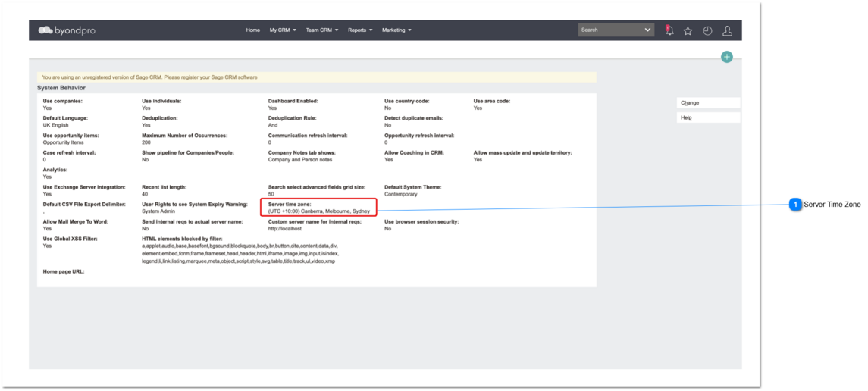Open the Reports menu
This screenshot has width=868, height=391.
(360, 30)
